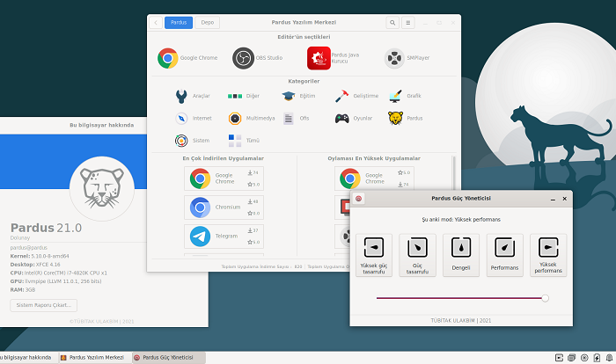Select Yüksek güç tasarrufu mode

(x=374, y=255)
